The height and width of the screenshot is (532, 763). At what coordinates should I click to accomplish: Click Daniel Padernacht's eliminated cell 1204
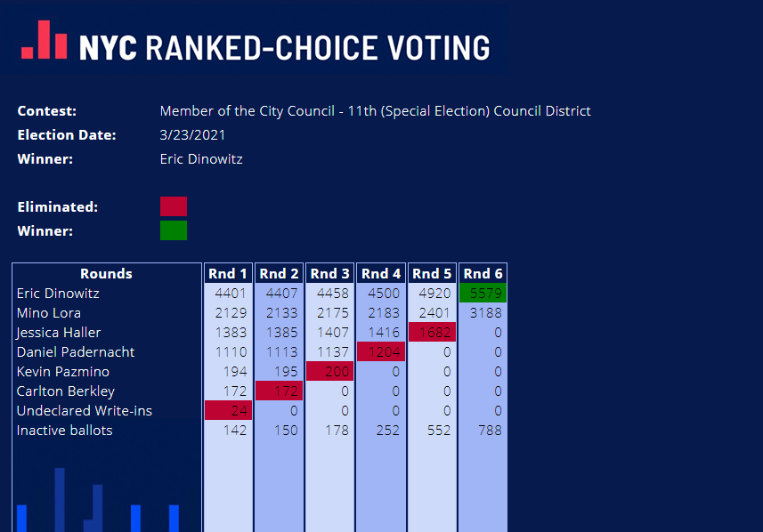381,351
